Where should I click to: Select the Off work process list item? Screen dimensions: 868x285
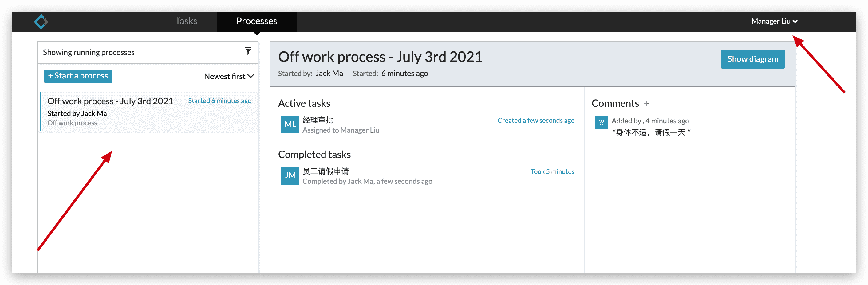point(149,112)
